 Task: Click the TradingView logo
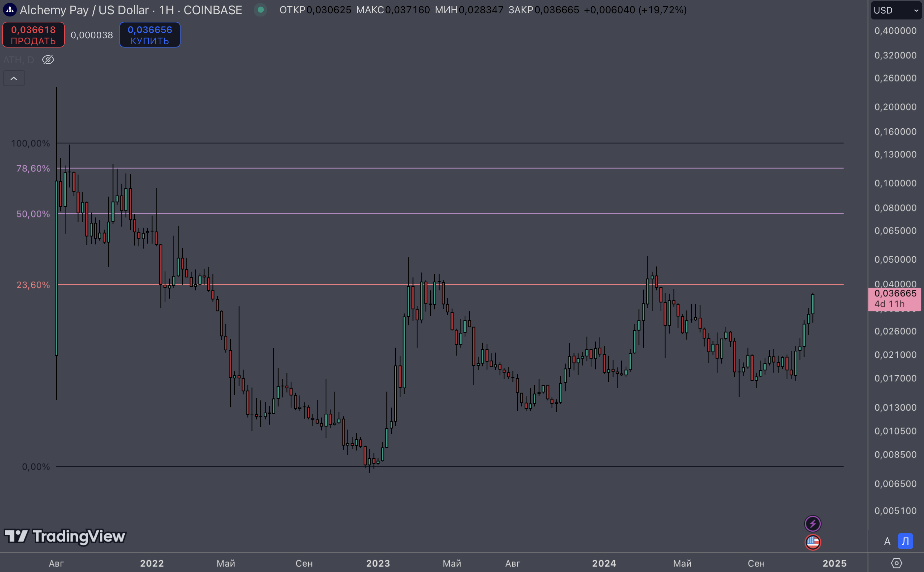click(x=65, y=536)
